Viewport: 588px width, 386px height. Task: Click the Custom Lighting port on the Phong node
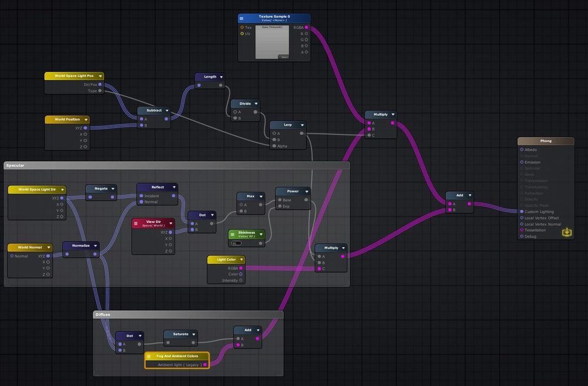coord(522,211)
